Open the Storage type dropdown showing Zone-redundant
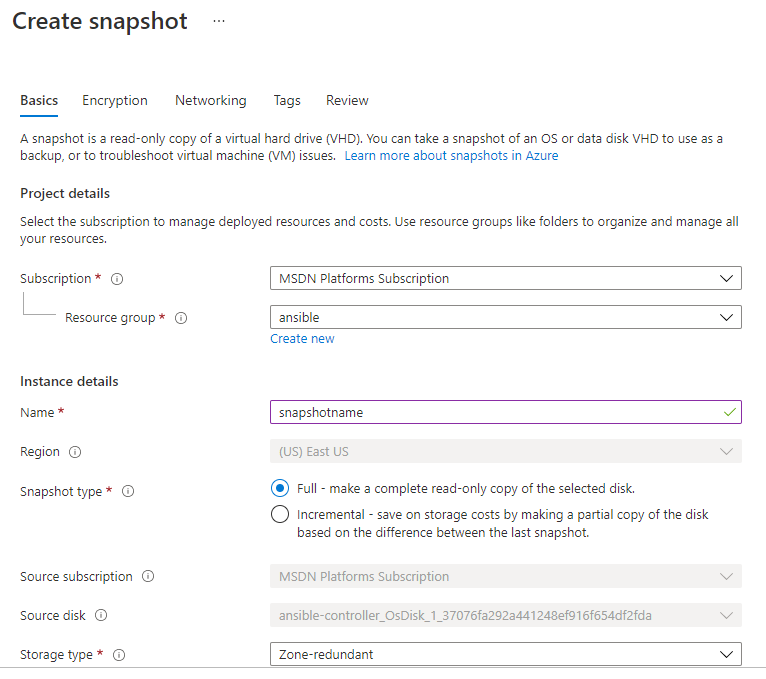Screen dimensions: 766x679 (506, 654)
